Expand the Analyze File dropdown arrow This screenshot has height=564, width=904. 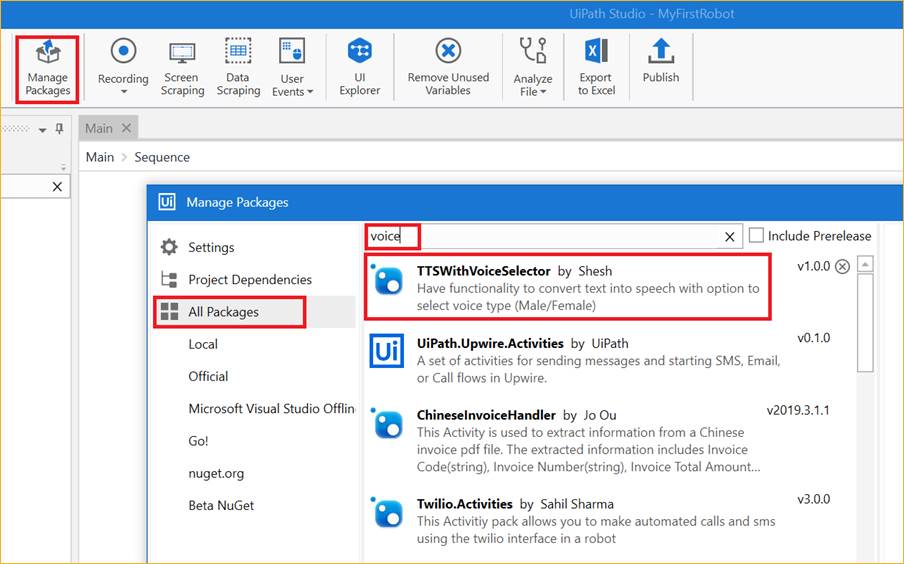(543, 92)
